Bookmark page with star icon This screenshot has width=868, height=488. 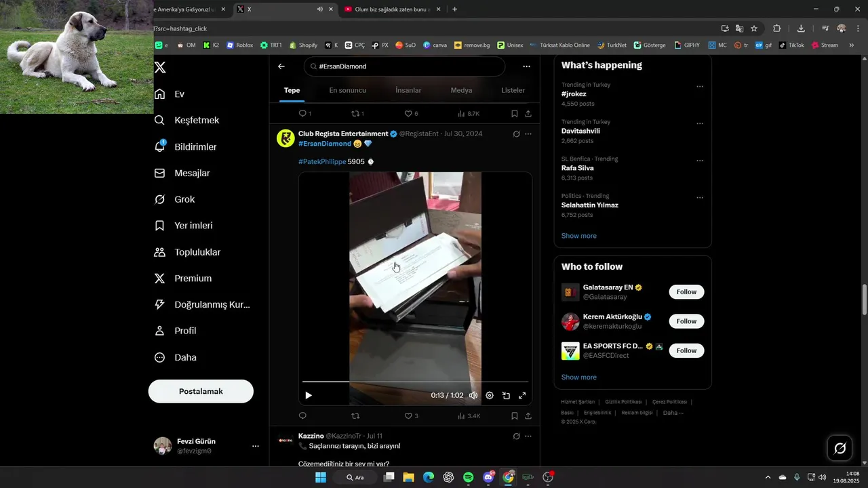754,28
